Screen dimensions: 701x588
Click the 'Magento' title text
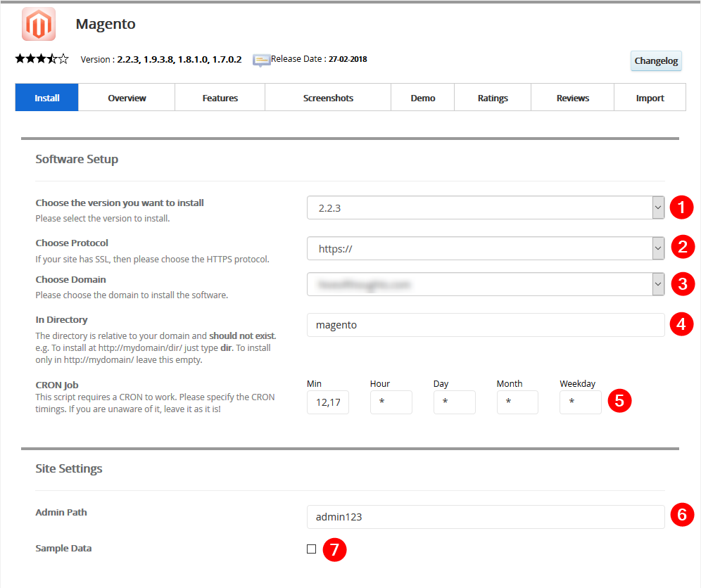[x=106, y=24]
